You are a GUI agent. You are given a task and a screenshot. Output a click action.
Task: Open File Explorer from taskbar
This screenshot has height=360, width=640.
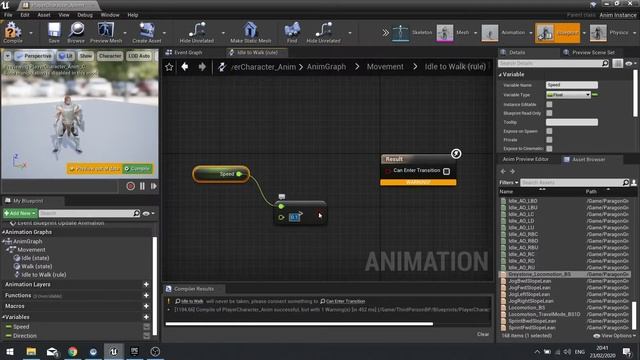[31, 351]
